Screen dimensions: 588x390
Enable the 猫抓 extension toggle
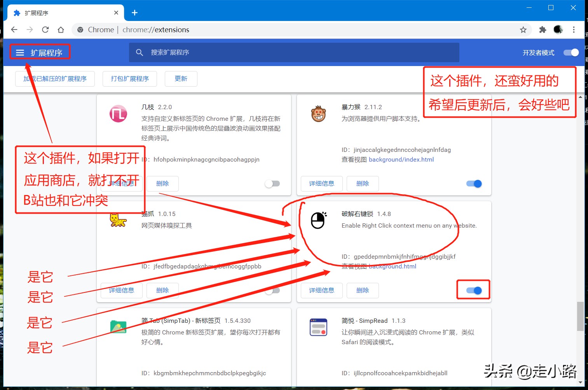click(272, 290)
